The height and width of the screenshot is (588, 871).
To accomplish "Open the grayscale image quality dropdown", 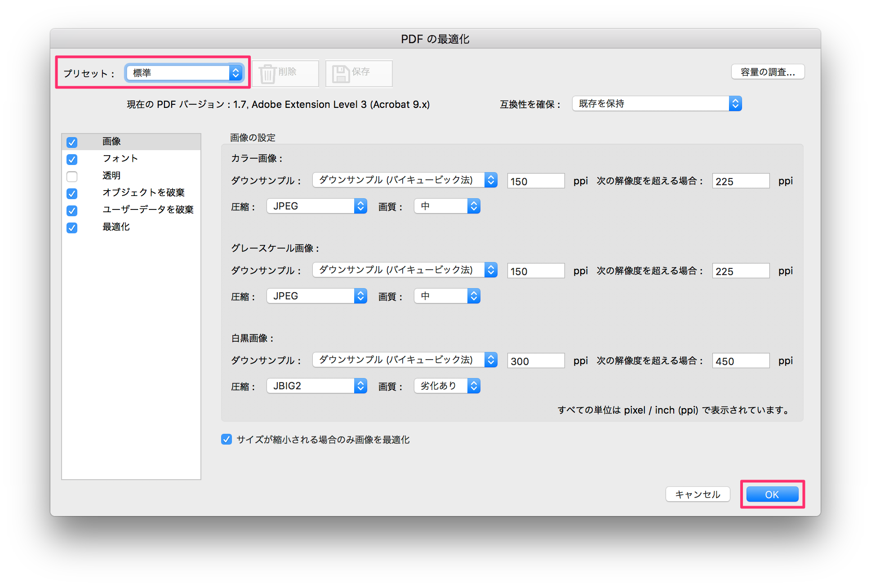I will click(447, 296).
